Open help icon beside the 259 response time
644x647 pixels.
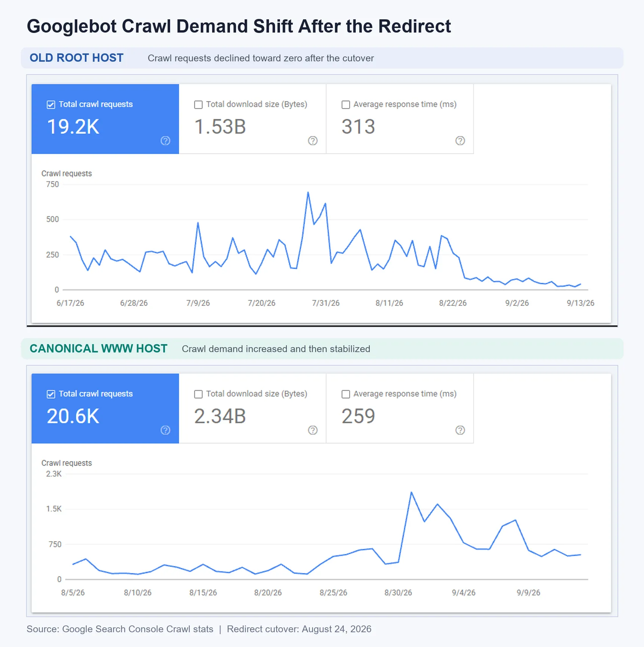pyautogui.click(x=460, y=430)
